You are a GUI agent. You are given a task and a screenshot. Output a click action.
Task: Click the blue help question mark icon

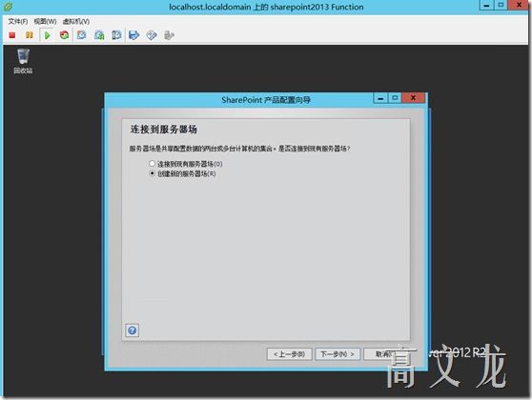pyautogui.click(x=133, y=330)
